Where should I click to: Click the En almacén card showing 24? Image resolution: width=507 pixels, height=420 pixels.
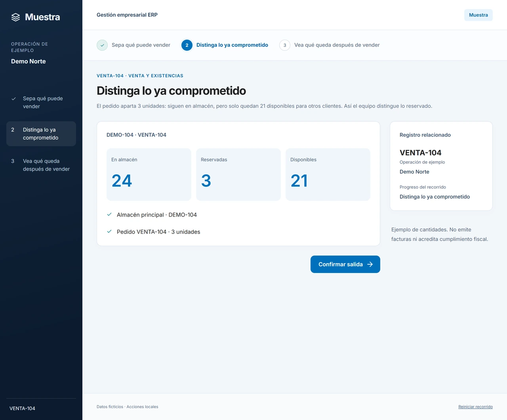coord(149,174)
